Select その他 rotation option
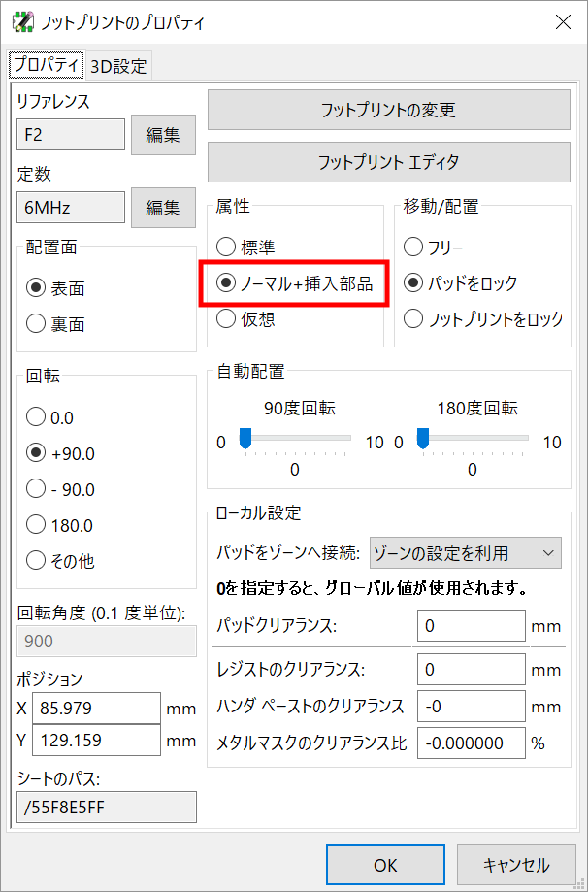Image resolution: width=588 pixels, height=892 pixels. [60, 561]
